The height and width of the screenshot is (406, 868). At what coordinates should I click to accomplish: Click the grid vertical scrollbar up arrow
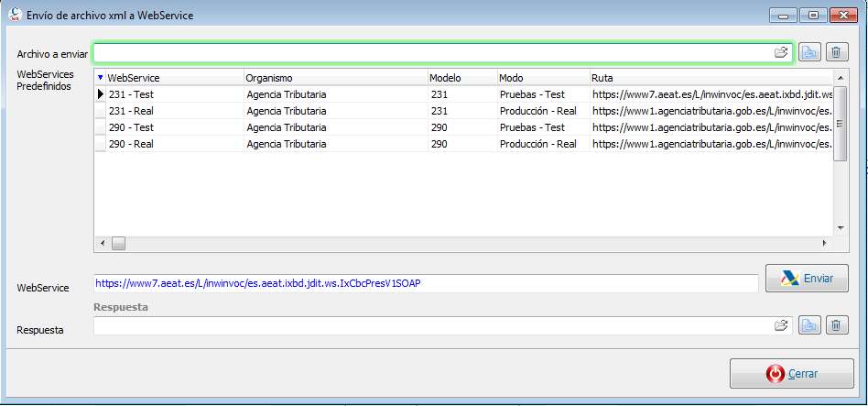(840, 78)
